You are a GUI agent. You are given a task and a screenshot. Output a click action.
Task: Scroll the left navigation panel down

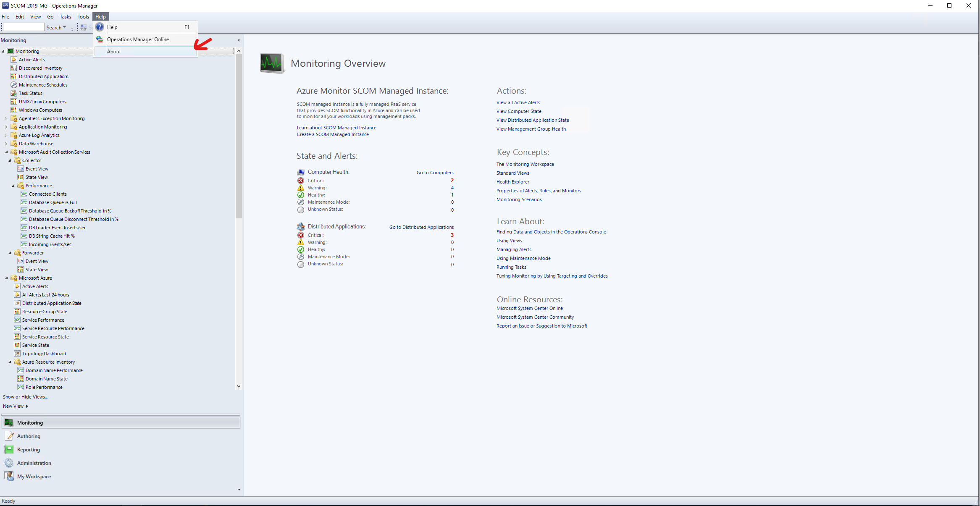(238, 386)
